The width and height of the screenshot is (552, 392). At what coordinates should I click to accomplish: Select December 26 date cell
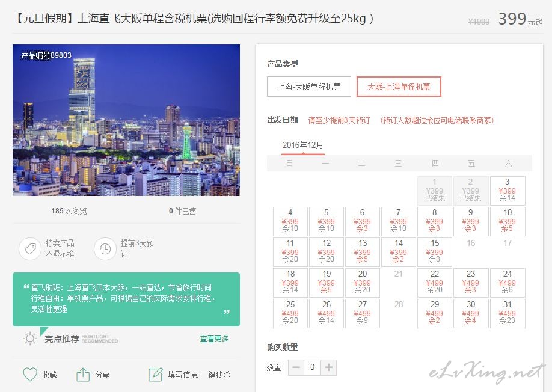(x=327, y=313)
